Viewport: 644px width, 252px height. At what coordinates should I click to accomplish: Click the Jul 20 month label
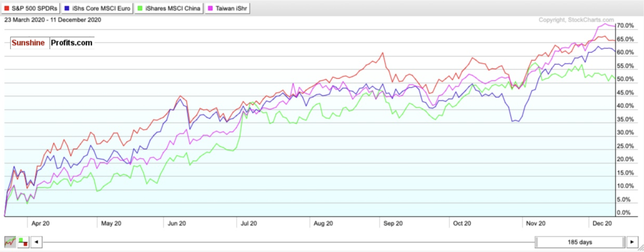[x=249, y=223]
